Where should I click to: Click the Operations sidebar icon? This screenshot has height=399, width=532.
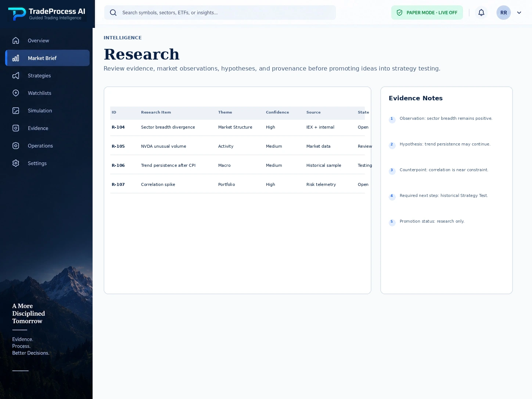[x=16, y=146]
